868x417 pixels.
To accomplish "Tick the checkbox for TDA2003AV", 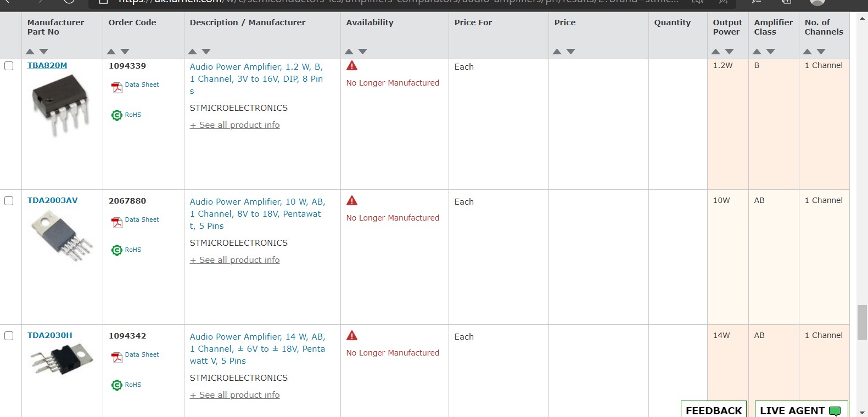I will coord(9,201).
